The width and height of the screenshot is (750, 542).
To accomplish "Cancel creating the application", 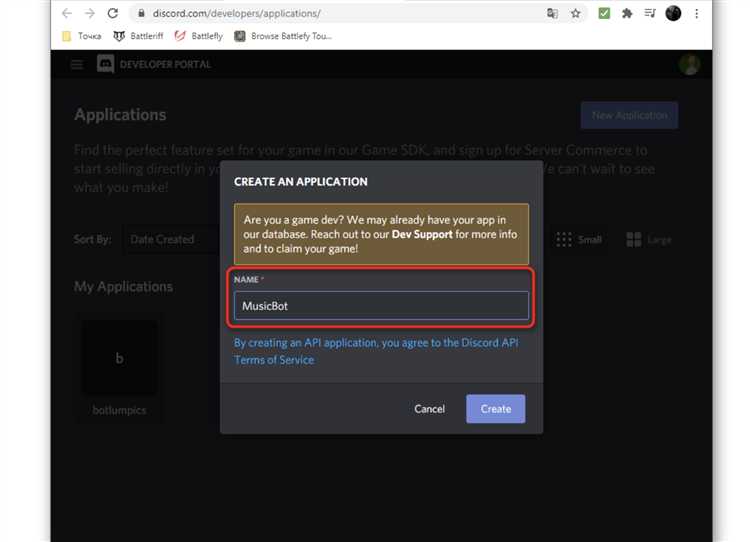I will (430, 409).
